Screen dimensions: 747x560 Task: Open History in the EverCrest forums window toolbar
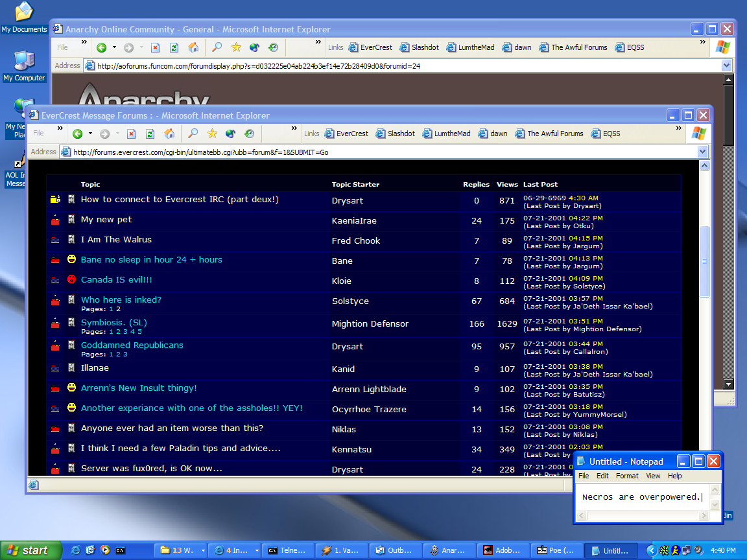(249, 134)
